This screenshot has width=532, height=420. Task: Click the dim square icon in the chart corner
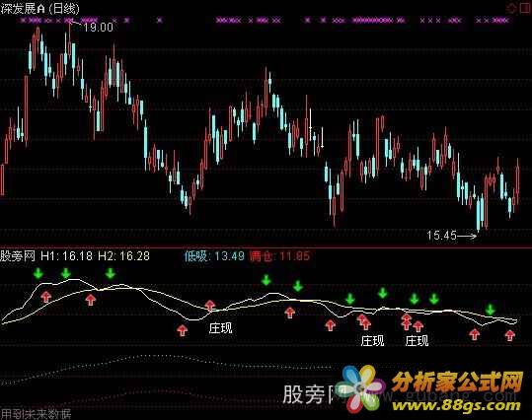(525, 8)
